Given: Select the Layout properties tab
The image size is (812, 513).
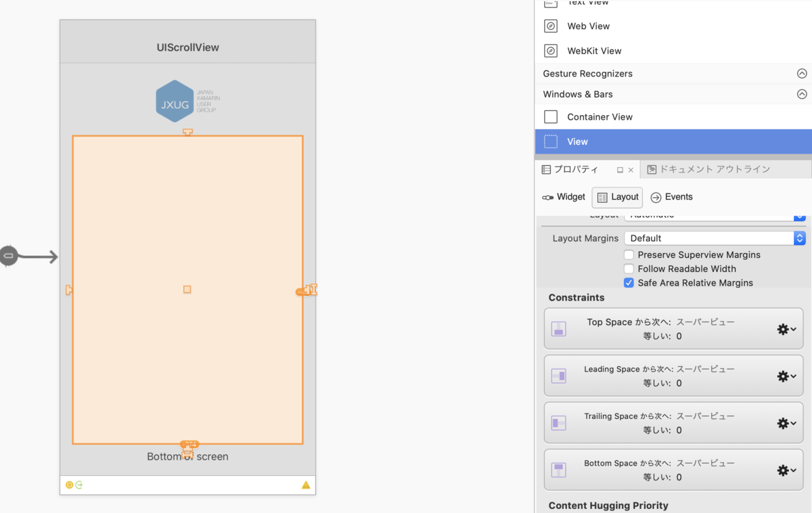Looking at the screenshot, I should point(617,197).
